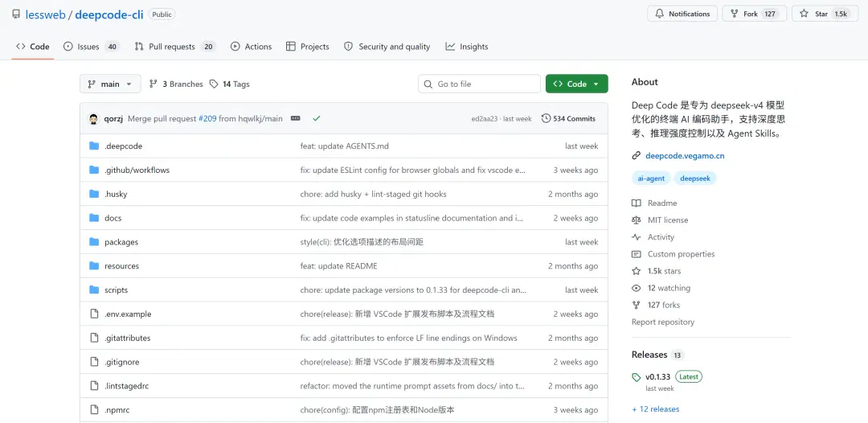Click the ai-agent topic tag

[652, 179]
